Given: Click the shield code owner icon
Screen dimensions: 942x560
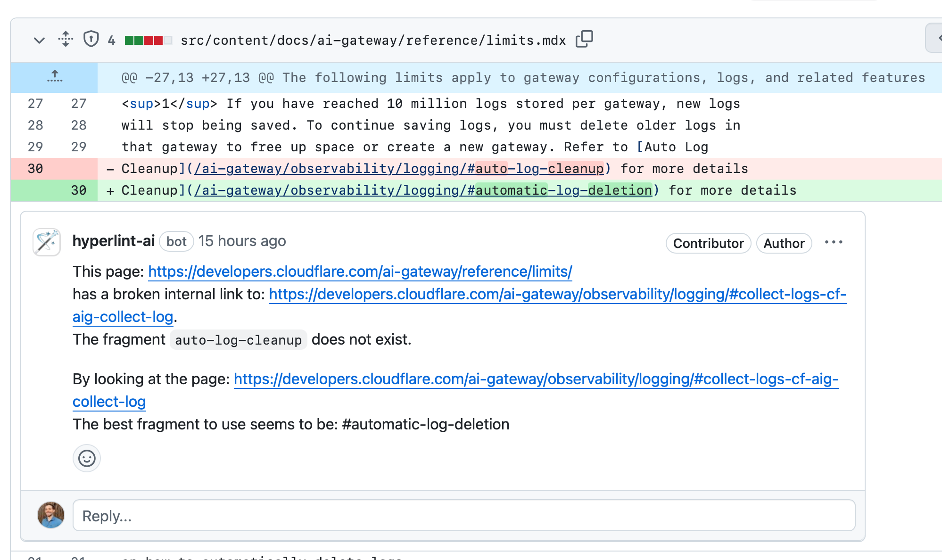Looking at the screenshot, I should 91,39.
